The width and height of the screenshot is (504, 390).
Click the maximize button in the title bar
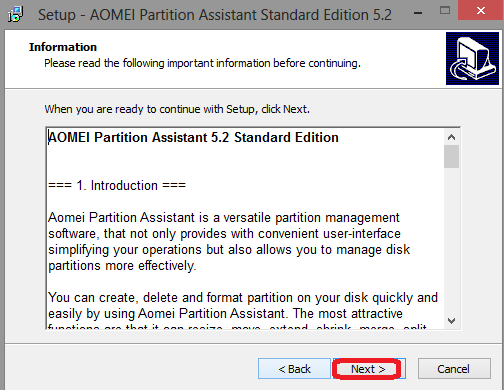click(x=445, y=11)
